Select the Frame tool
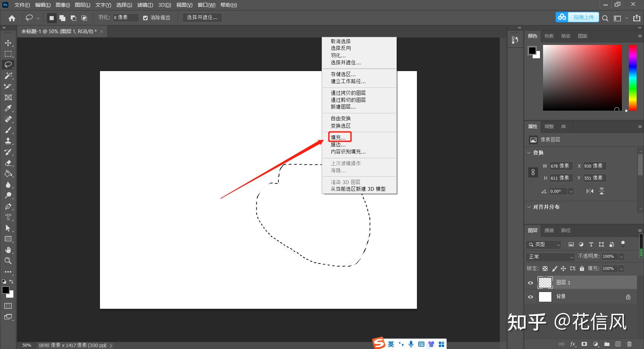This screenshot has width=644, height=349. click(8, 97)
